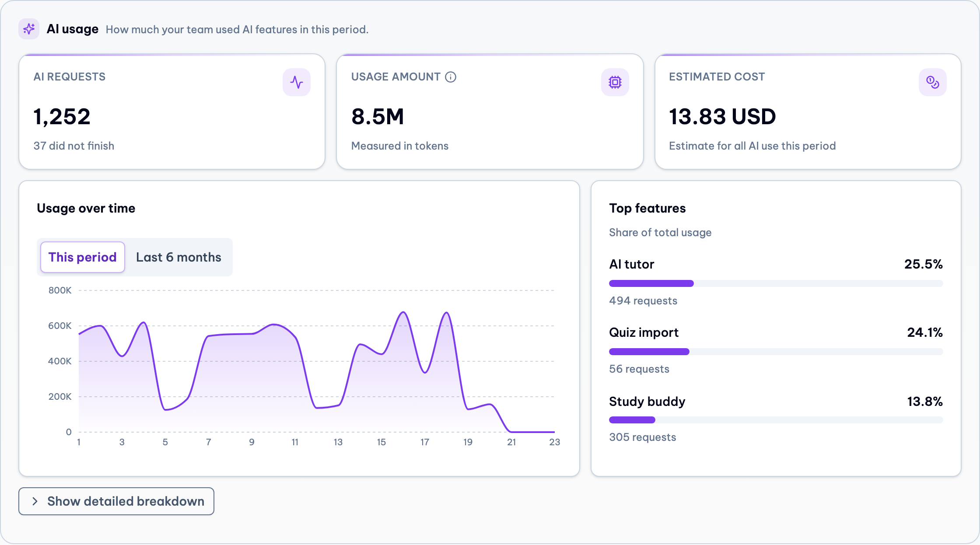Click the 600K axis label

(60, 326)
